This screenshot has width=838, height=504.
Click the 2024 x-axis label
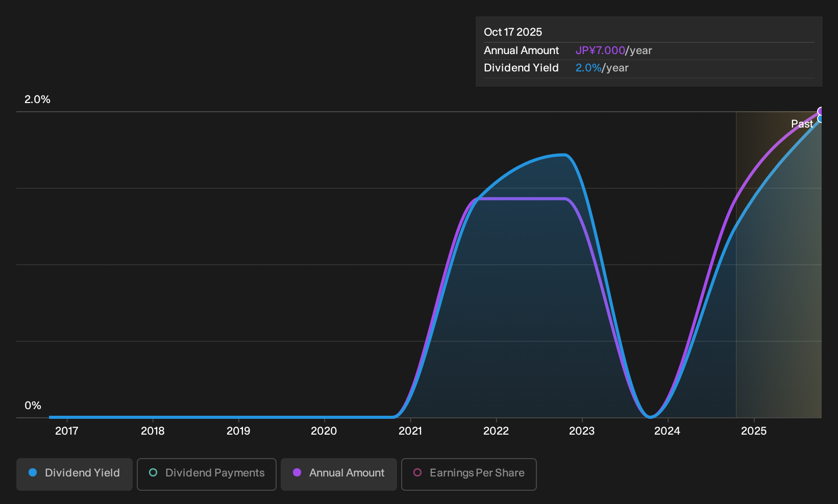point(668,431)
